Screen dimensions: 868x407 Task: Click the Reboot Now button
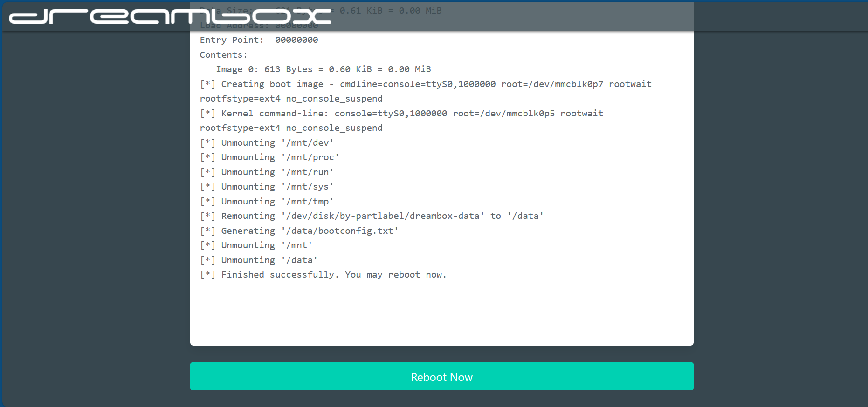[441, 376]
